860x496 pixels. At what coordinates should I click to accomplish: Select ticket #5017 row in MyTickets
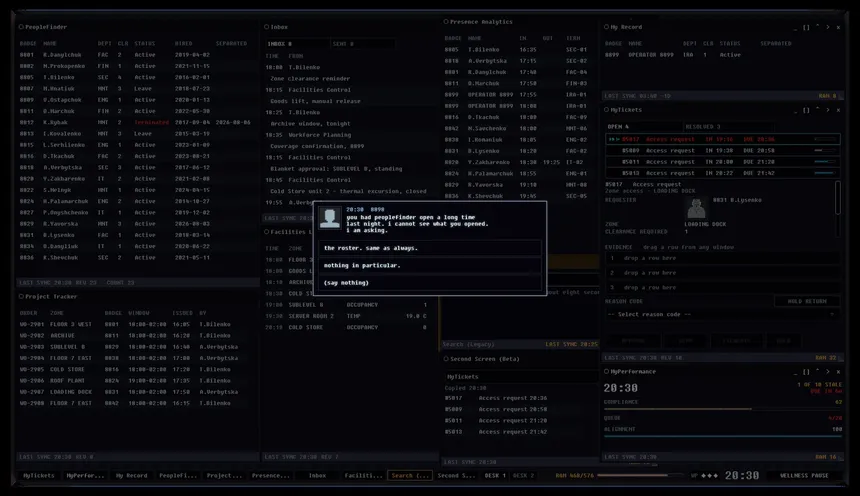tap(722, 139)
